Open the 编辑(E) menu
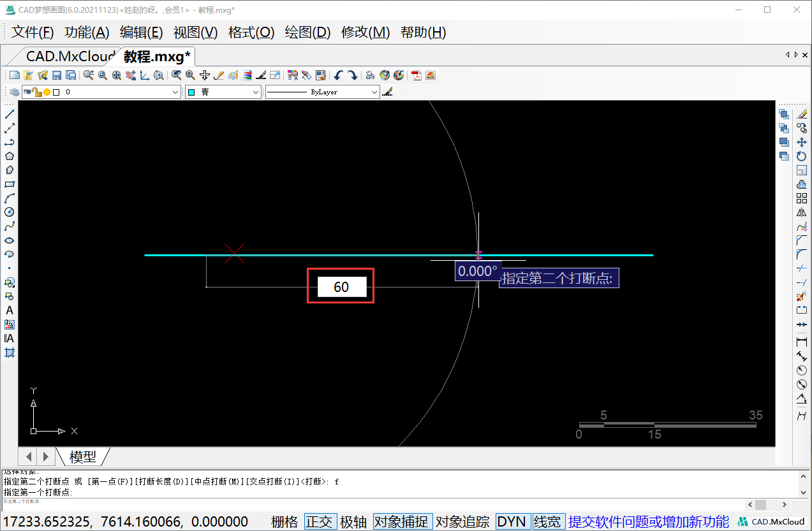Screen dimensions: 812x531 coord(142,33)
